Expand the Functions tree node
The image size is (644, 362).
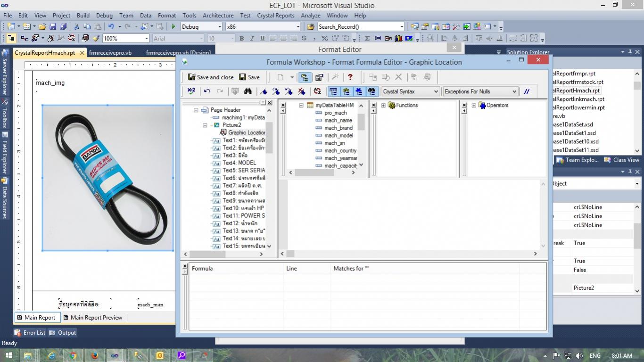383,106
